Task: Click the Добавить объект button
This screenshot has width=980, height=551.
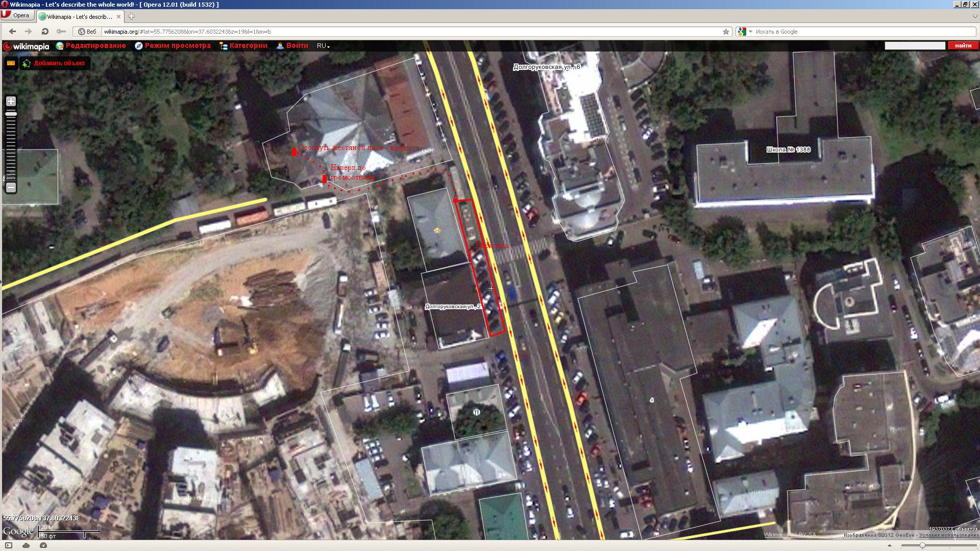Action: (x=55, y=63)
